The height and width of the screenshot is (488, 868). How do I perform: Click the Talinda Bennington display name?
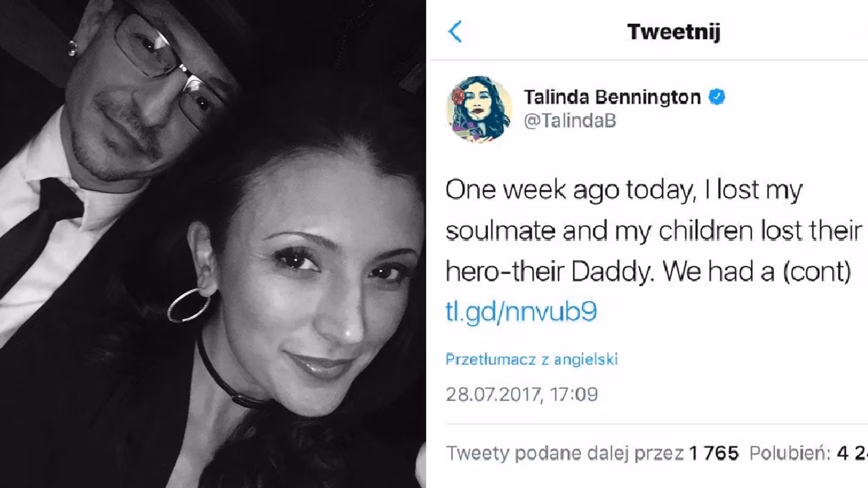click(x=612, y=97)
